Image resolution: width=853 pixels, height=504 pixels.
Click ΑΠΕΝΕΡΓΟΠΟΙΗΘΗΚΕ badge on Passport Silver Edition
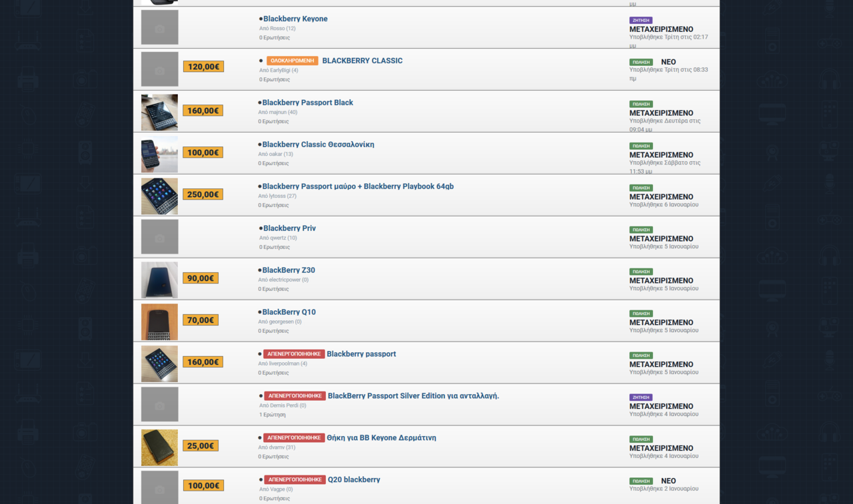coord(295,396)
